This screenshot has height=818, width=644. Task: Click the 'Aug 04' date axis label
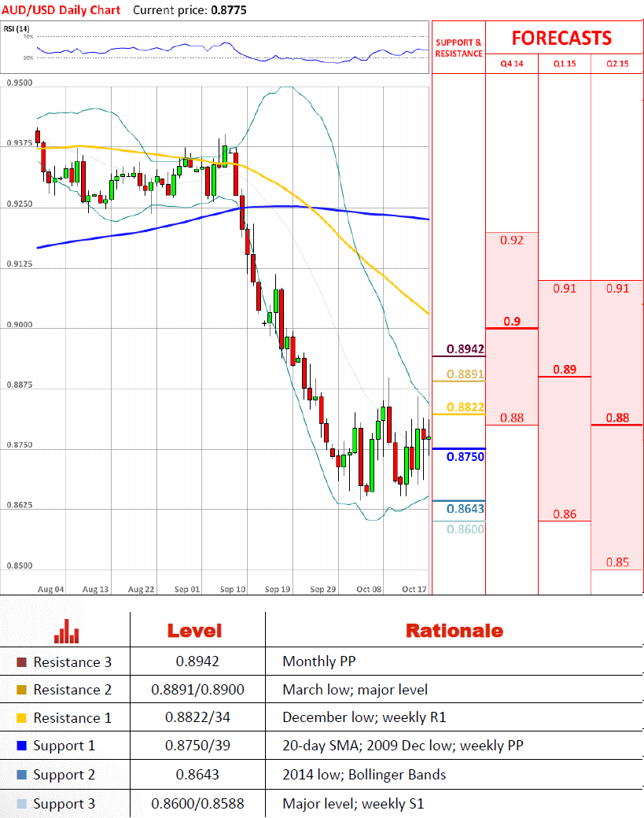[x=50, y=589]
